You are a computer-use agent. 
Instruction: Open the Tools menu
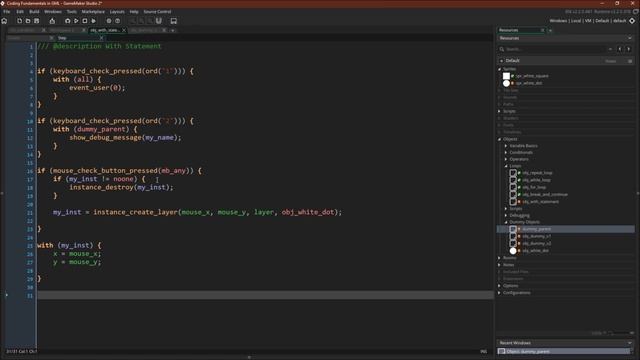pyautogui.click(x=71, y=12)
